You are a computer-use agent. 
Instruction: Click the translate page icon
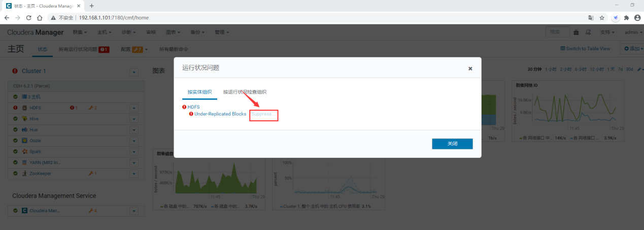[591, 17]
